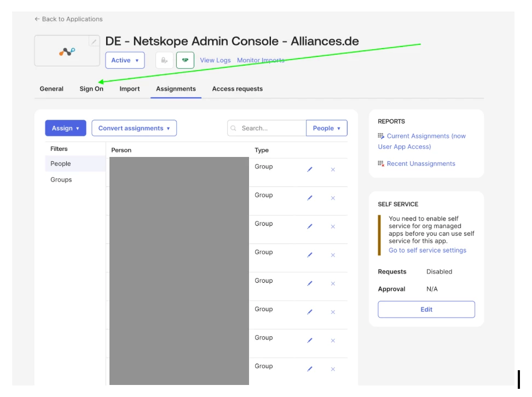Edit the fourth Group assignment
Viewport: 532px width, 397px height.
pos(310,255)
